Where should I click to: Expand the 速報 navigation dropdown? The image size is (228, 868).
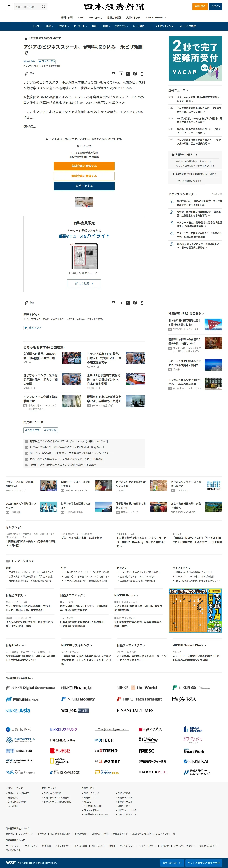point(49,26)
